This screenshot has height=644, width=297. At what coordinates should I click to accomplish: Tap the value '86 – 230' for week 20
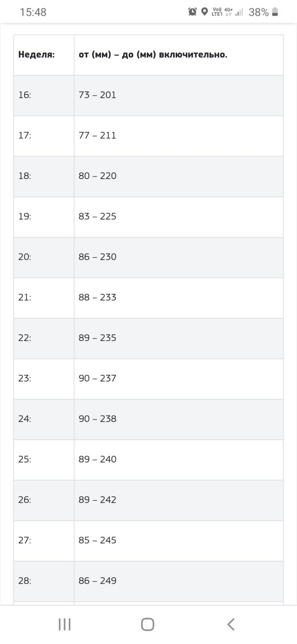tap(98, 257)
